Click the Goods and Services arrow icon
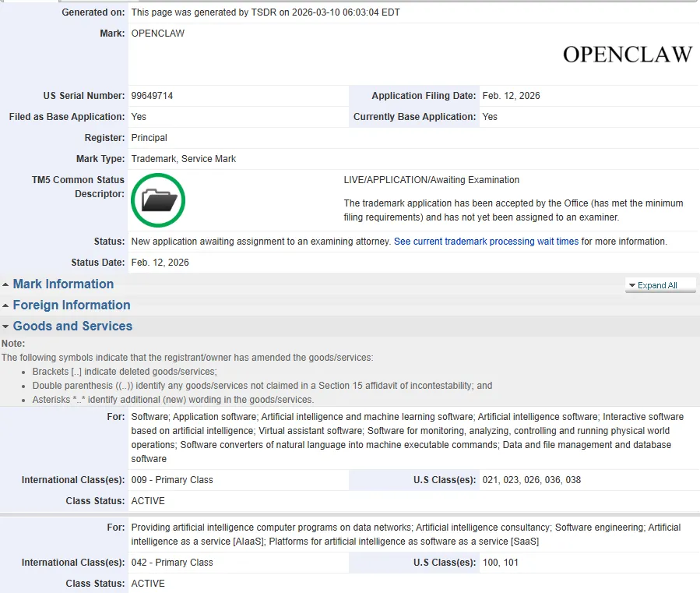The width and height of the screenshot is (700, 593). pyautogui.click(x=5, y=327)
